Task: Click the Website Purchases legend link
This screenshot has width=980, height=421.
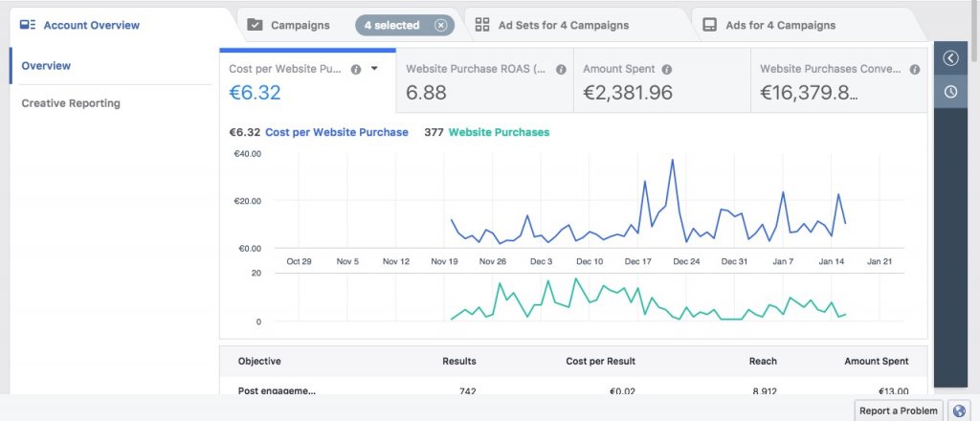Action: (x=499, y=132)
